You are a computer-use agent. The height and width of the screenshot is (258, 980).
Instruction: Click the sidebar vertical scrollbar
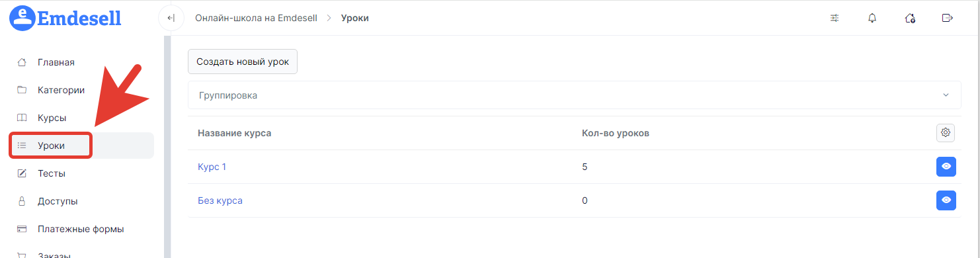[167, 146]
